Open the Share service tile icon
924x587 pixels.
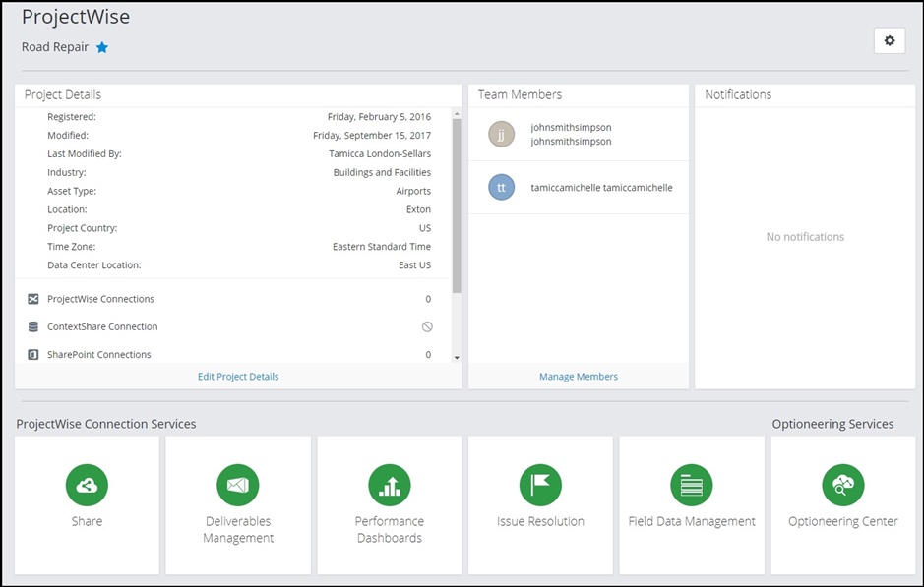tap(87, 485)
